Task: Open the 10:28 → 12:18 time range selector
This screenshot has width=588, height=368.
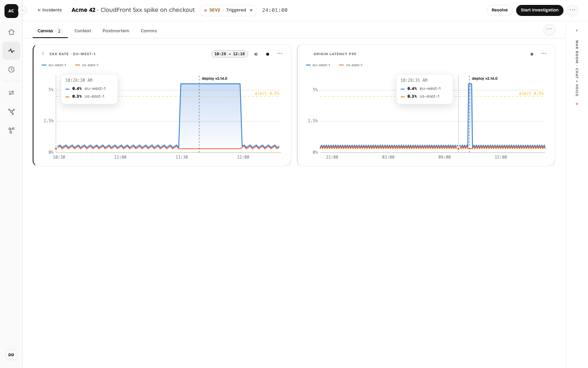Action: [229, 54]
